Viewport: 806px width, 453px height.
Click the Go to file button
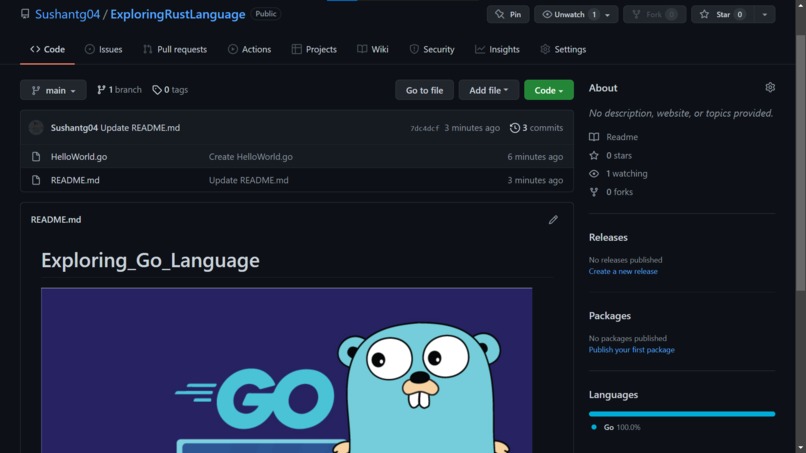pyautogui.click(x=424, y=90)
